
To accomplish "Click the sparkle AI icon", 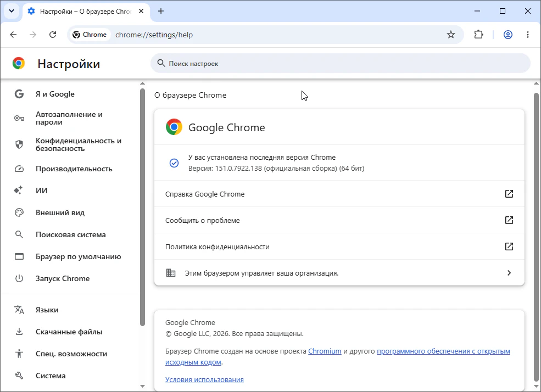I will tap(18, 190).
